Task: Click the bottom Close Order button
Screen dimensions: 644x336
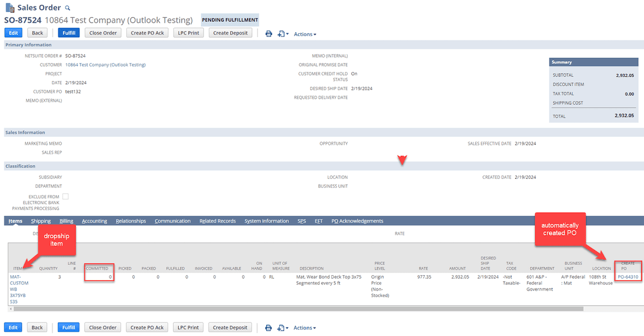Action: [x=103, y=327]
